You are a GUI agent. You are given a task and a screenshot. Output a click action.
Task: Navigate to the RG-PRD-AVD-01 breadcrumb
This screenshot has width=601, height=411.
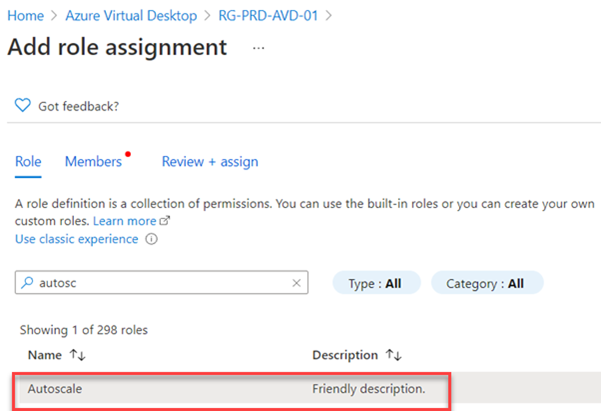(268, 16)
